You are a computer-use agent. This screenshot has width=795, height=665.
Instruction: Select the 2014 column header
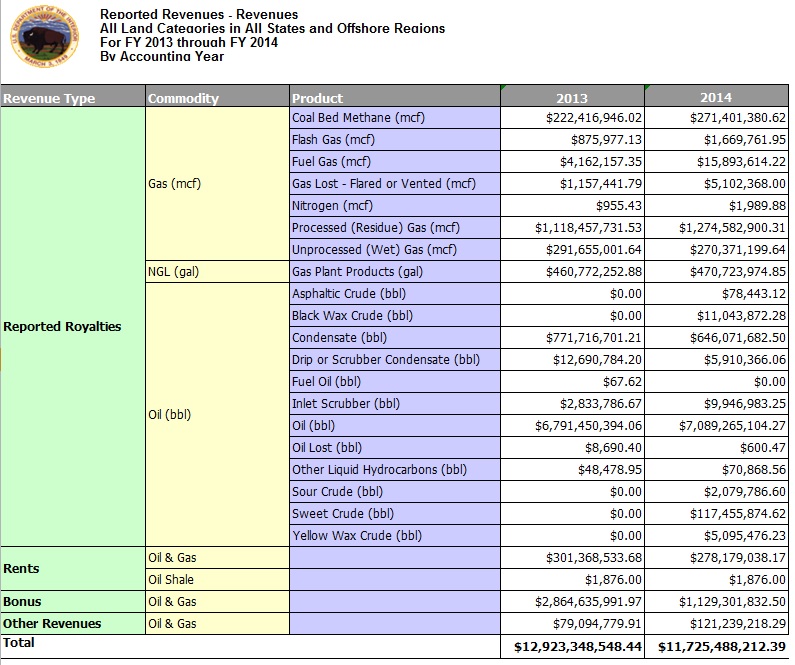716,98
